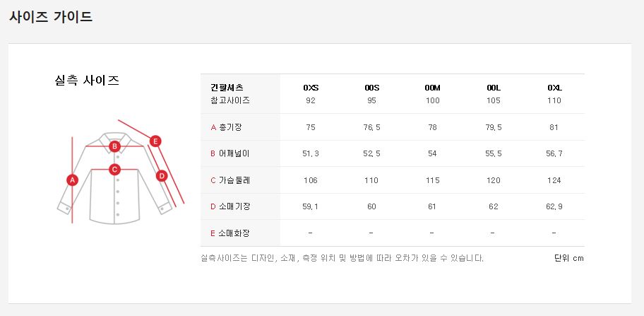The width and height of the screenshot is (644, 316).
Task: Select the red C chest marker on the diagram
Action: tap(114, 169)
